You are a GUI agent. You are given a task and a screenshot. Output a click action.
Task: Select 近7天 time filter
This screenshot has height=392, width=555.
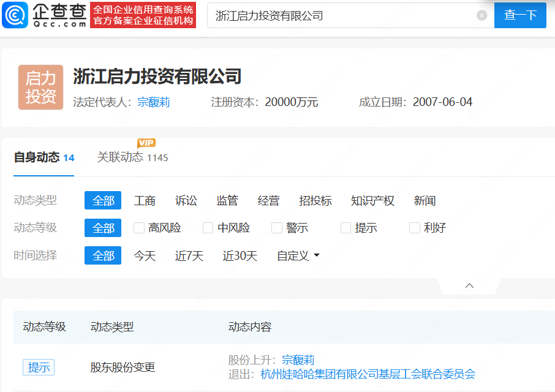189,255
